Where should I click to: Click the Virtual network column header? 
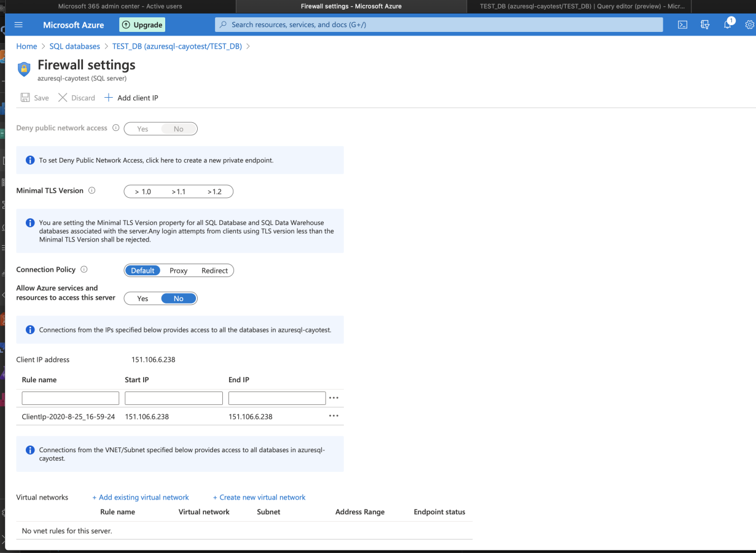click(x=204, y=512)
